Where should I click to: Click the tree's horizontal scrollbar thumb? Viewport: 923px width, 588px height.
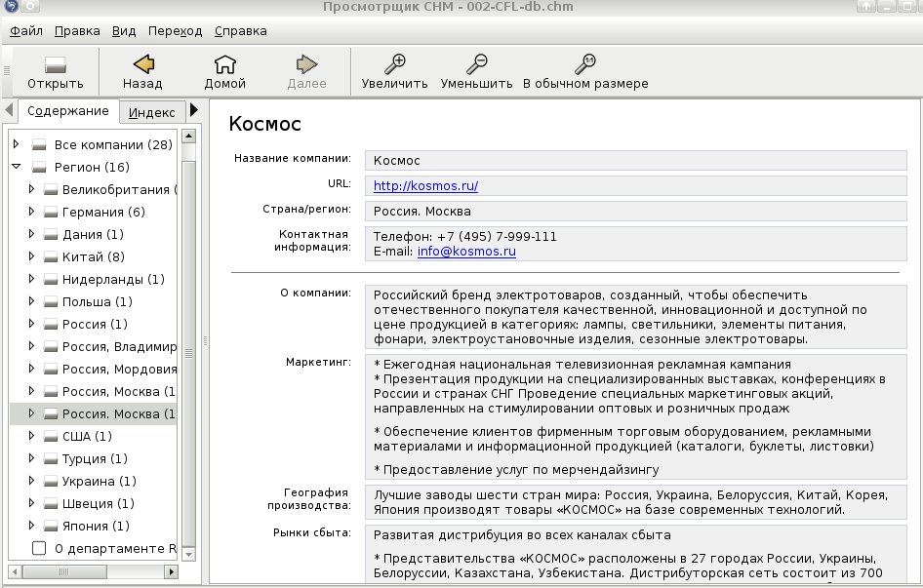(x=64, y=571)
